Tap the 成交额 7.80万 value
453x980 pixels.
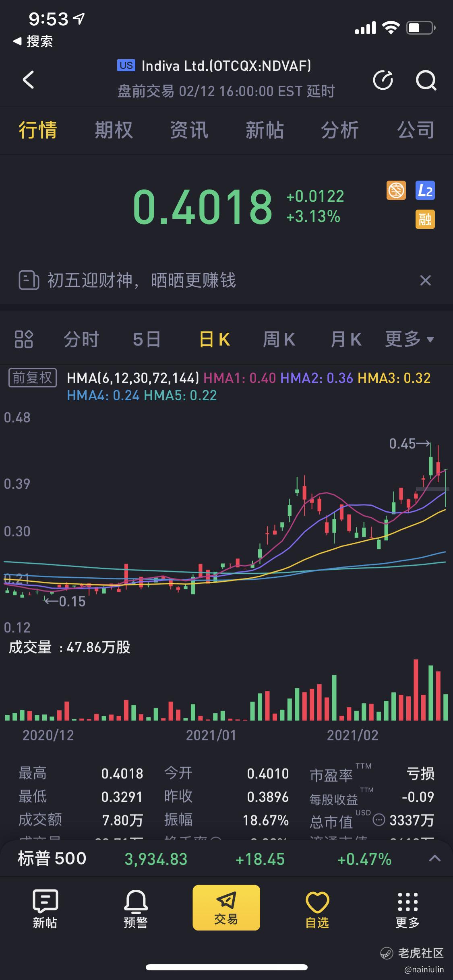pos(122,820)
